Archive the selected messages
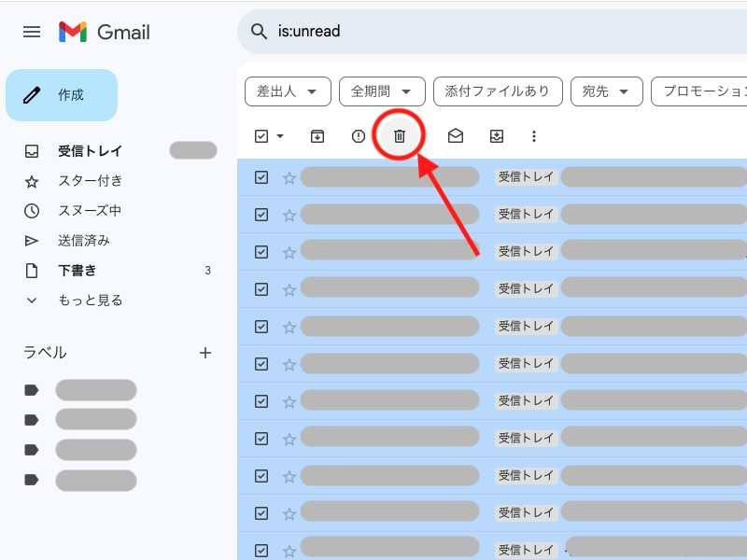747x560 pixels. click(317, 135)
